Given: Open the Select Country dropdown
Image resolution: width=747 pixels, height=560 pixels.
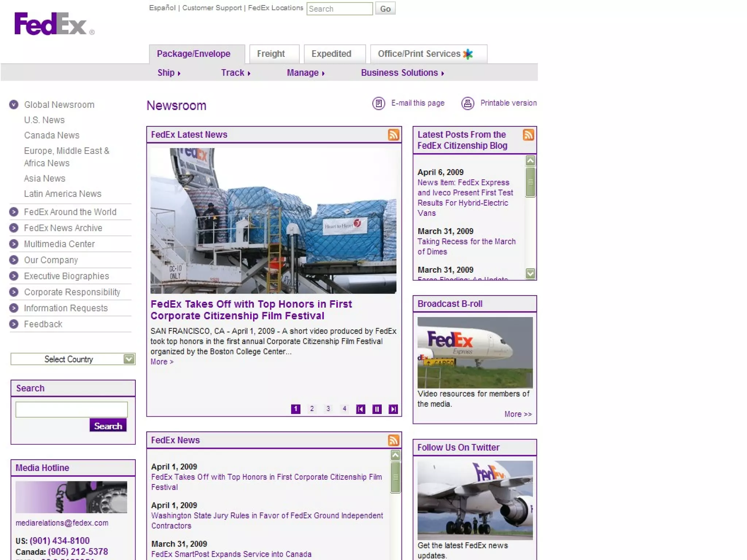Looking at the screenshot, I should click(129, 359).
